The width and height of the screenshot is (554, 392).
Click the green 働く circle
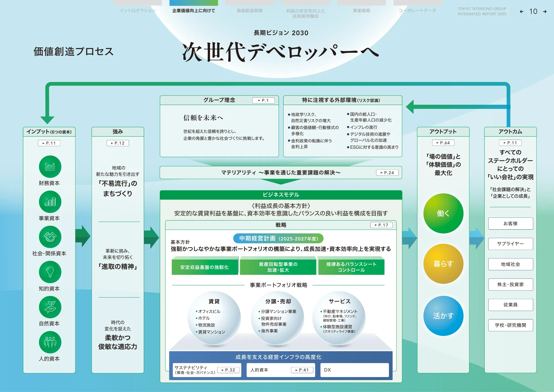[443, 213]
